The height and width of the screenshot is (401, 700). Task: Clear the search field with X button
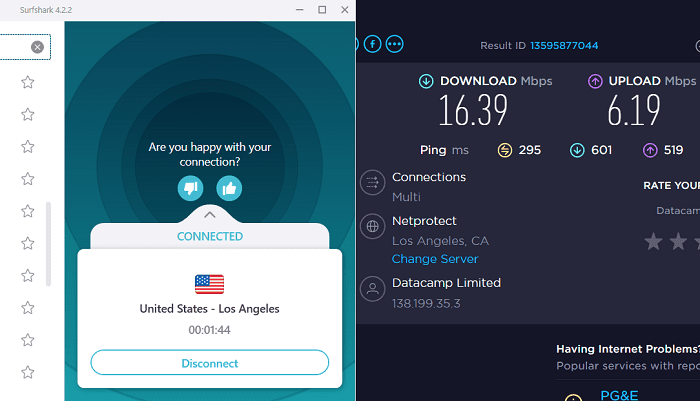(37, 47)
